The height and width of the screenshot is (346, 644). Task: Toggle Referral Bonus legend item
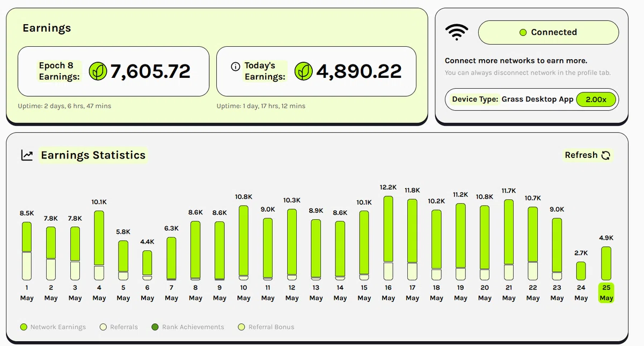coord(266,327)
